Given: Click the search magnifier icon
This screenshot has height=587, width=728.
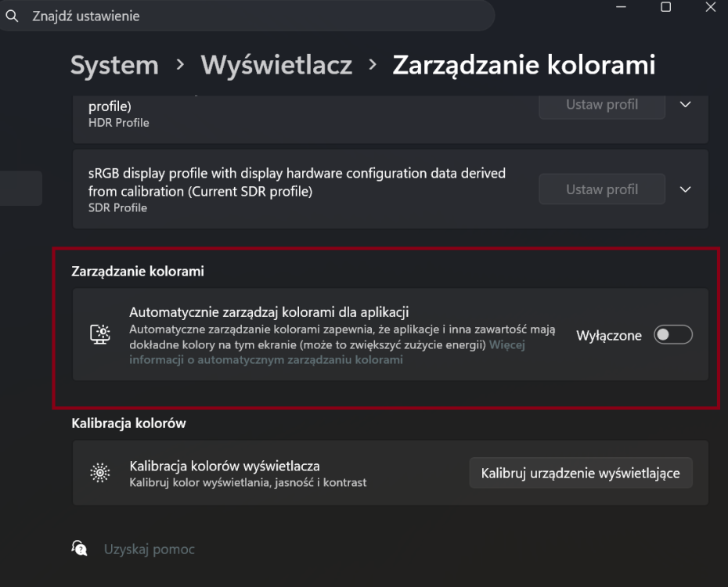Looking at the screenshot, I should coord(12,16).
